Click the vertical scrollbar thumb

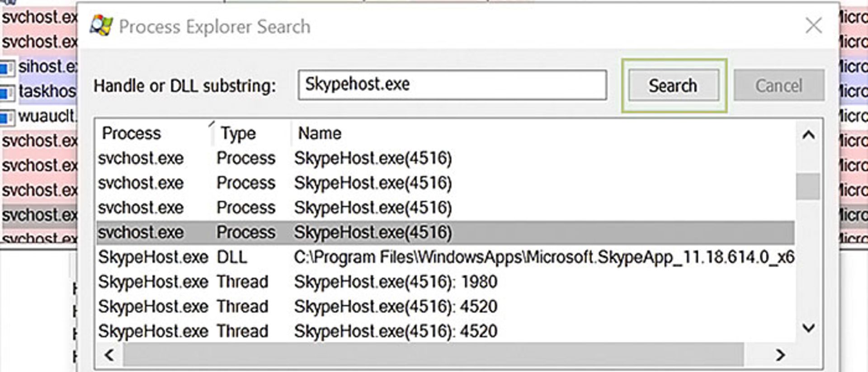pos(808,186)
